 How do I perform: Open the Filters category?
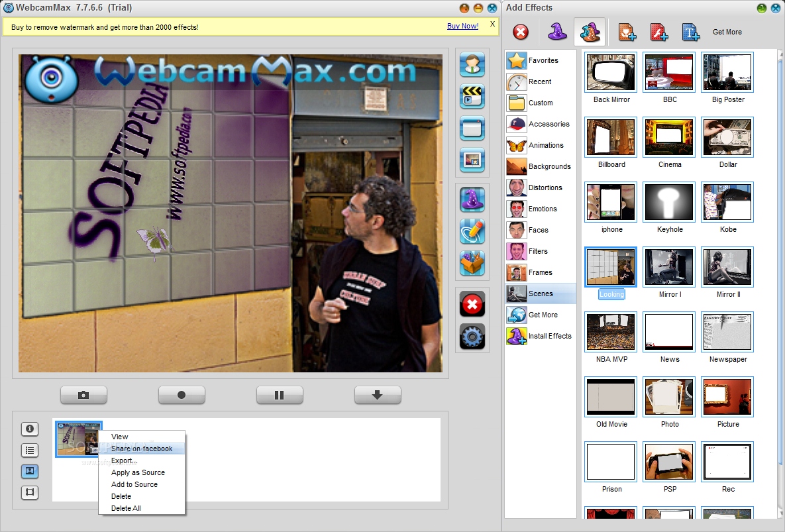541,251
